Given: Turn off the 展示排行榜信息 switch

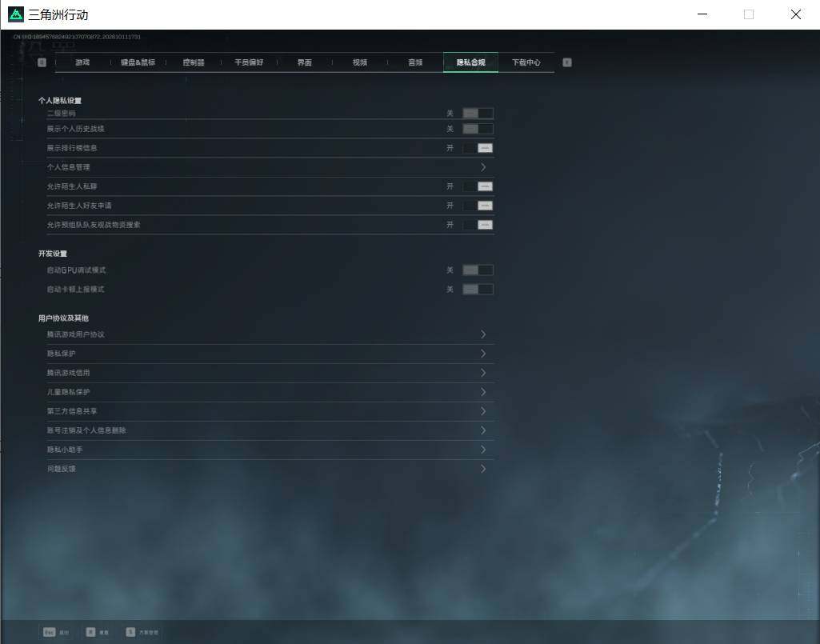Looking at the screenshot, I should tap(478, 148).
